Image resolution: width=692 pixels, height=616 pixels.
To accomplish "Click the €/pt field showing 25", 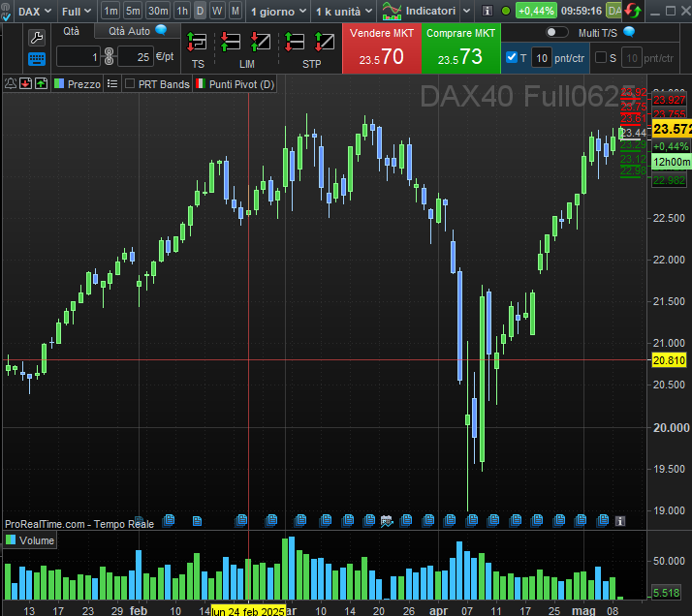I will pyautogui.click(x=136, y=56).
